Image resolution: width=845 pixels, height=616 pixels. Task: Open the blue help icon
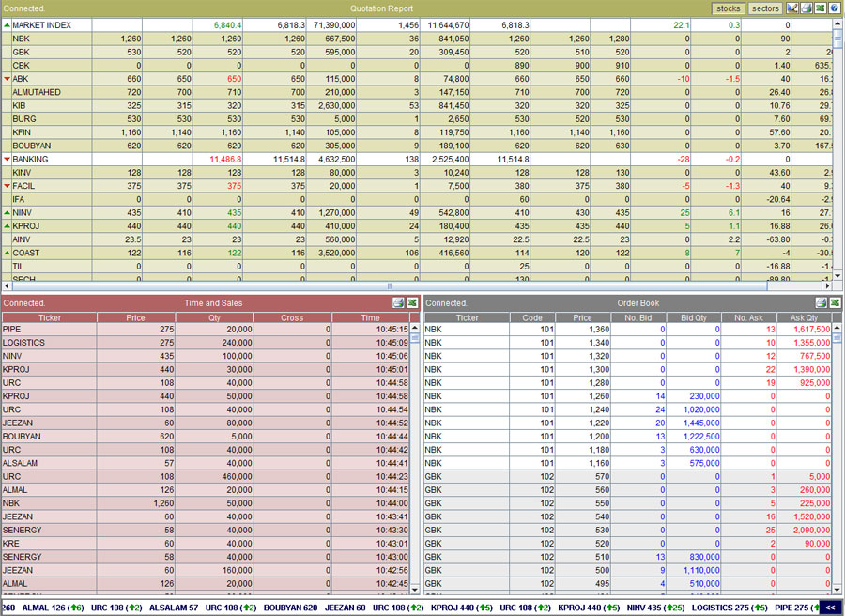pyautogui.click(x=835, y=8)
